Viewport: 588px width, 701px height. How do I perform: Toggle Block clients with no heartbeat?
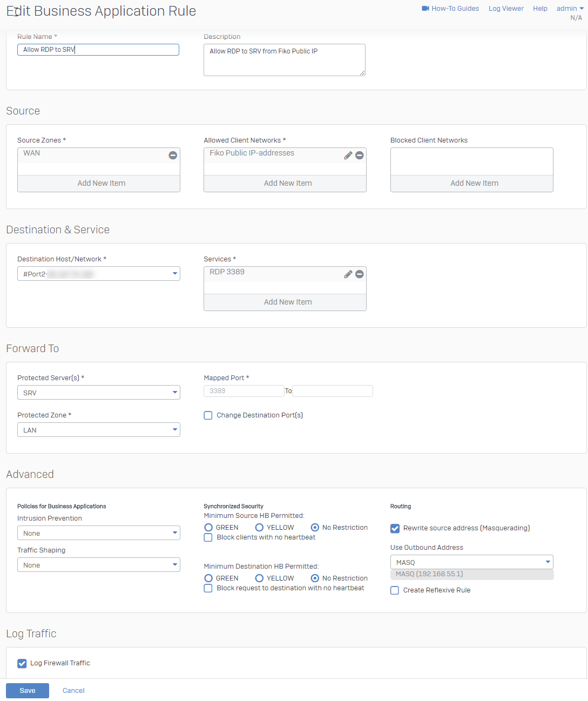208,537
